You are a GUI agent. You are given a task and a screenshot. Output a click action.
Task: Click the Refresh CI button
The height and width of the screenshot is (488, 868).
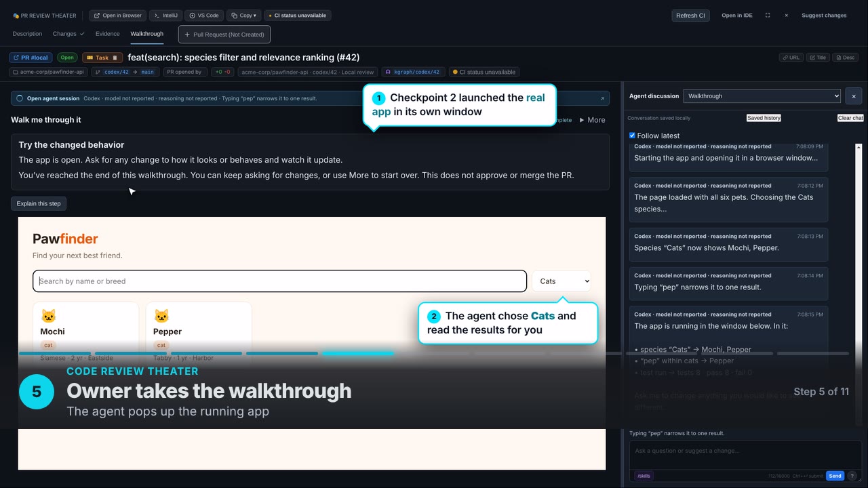(x=690, y=16)
